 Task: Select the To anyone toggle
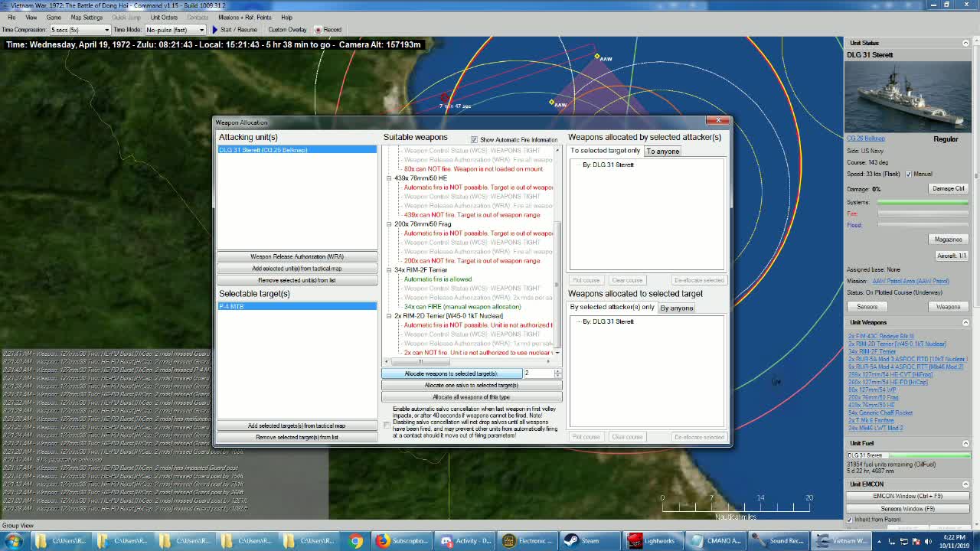pyautogui.click(x=663, y=152)
